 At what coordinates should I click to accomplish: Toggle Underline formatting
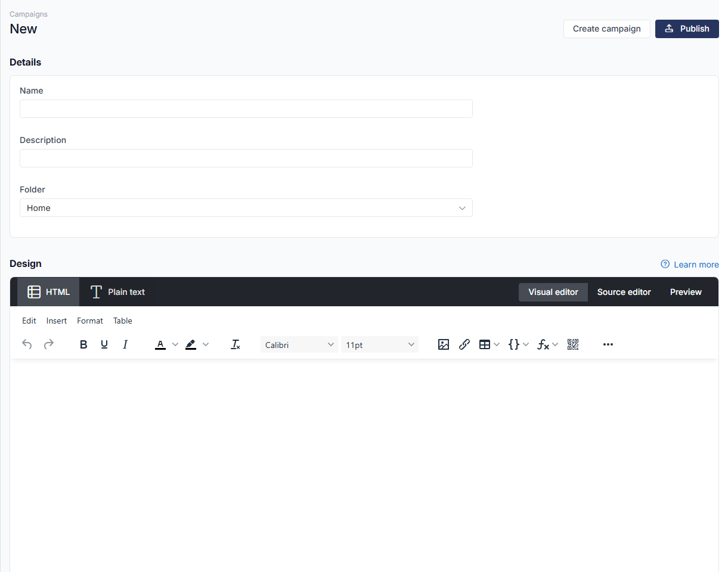point(104,344)
